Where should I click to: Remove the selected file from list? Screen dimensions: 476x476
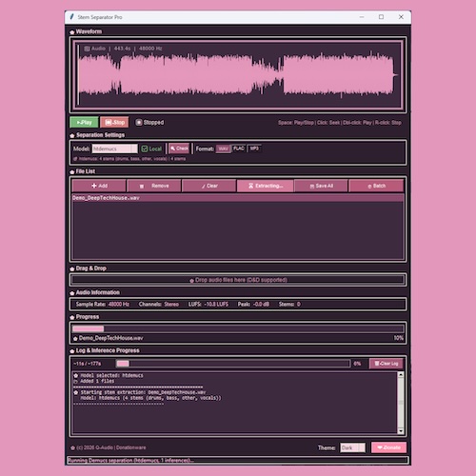coord(154,186)
